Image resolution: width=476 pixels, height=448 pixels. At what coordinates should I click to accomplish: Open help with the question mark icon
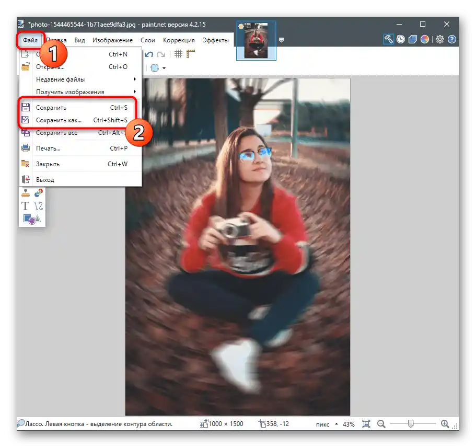pos(452,39)
